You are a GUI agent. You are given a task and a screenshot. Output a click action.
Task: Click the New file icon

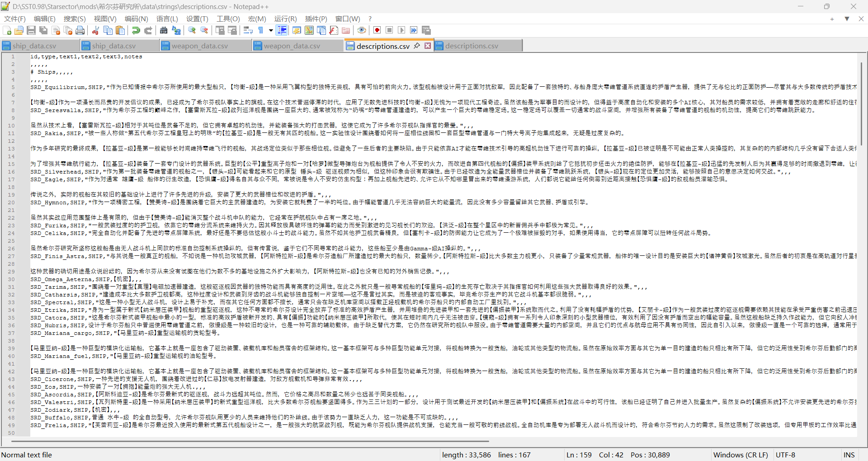(7, 30)
